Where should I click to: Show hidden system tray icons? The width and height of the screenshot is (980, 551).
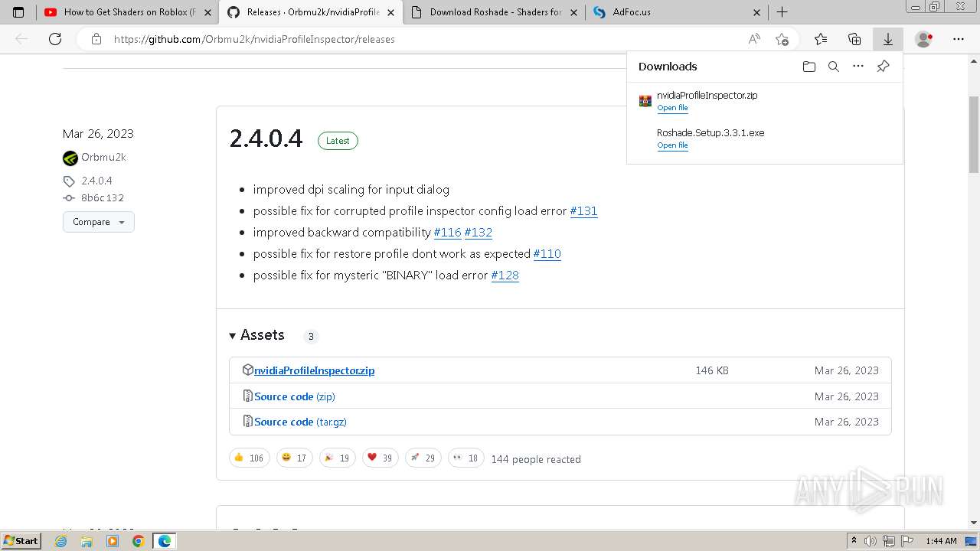pyautogui.click(x=854, y=541)
